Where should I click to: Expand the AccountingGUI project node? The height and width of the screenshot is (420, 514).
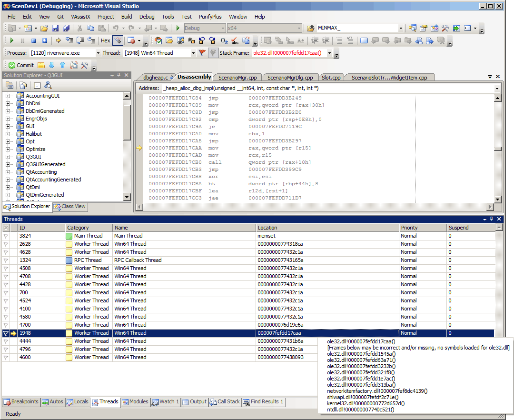pos(8,96)
